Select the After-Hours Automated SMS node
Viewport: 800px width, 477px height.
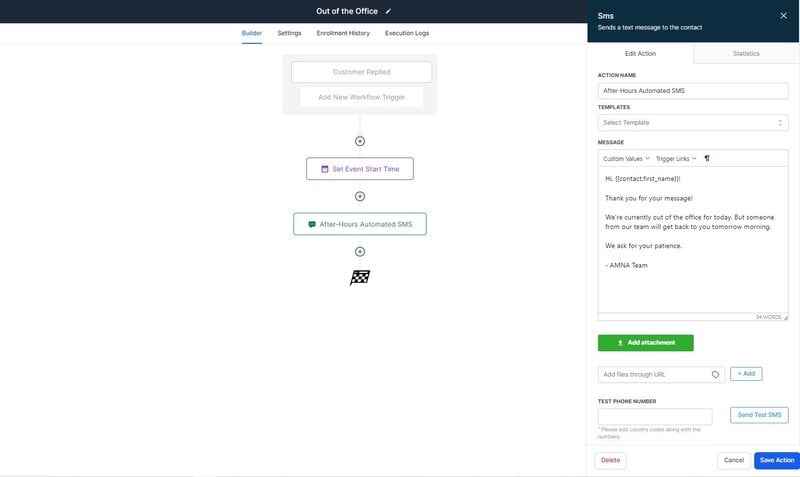(x=360, y=224)
